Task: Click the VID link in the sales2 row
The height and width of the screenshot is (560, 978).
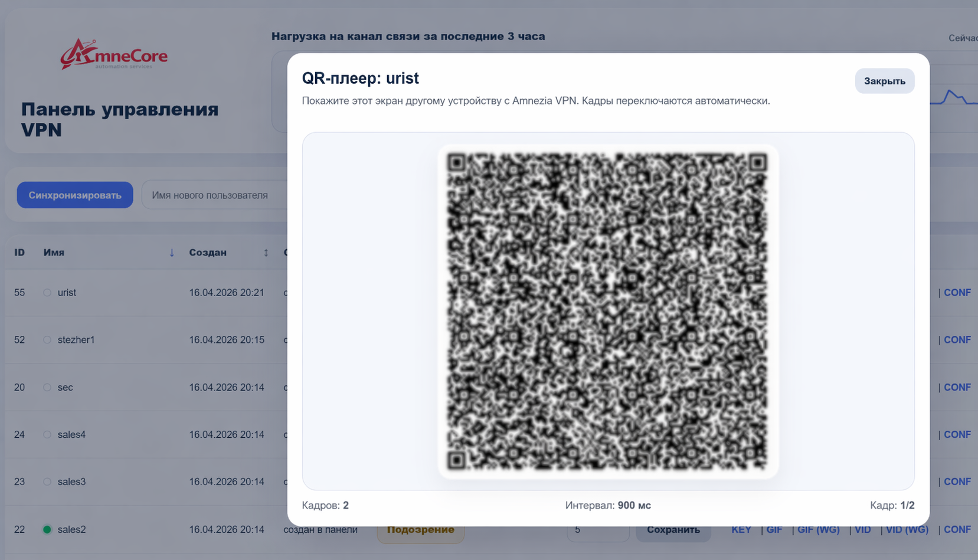Action: tap(862, 529)
